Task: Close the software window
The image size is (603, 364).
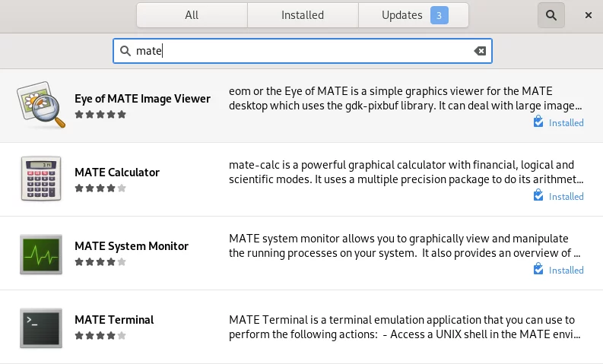Action: click(589, 15)
